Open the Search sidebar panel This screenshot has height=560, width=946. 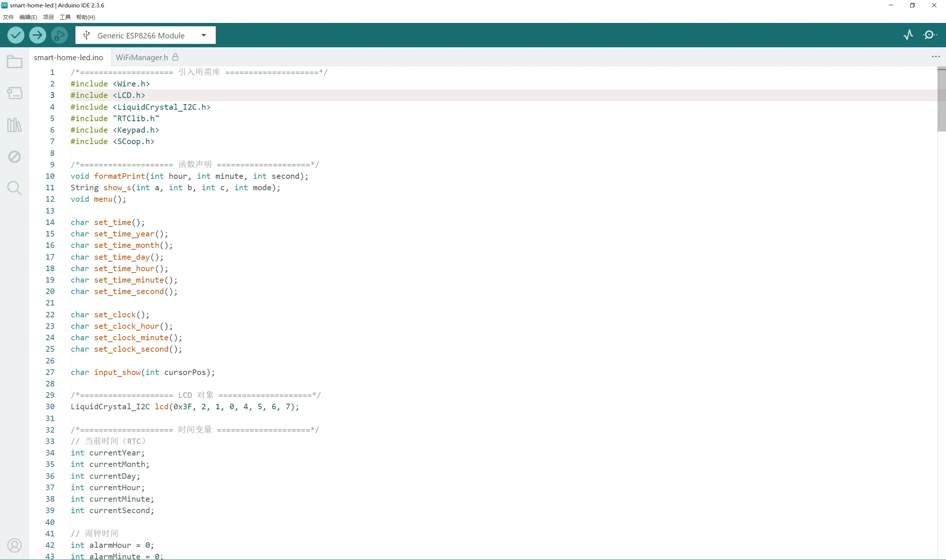[x=15, y=188]
